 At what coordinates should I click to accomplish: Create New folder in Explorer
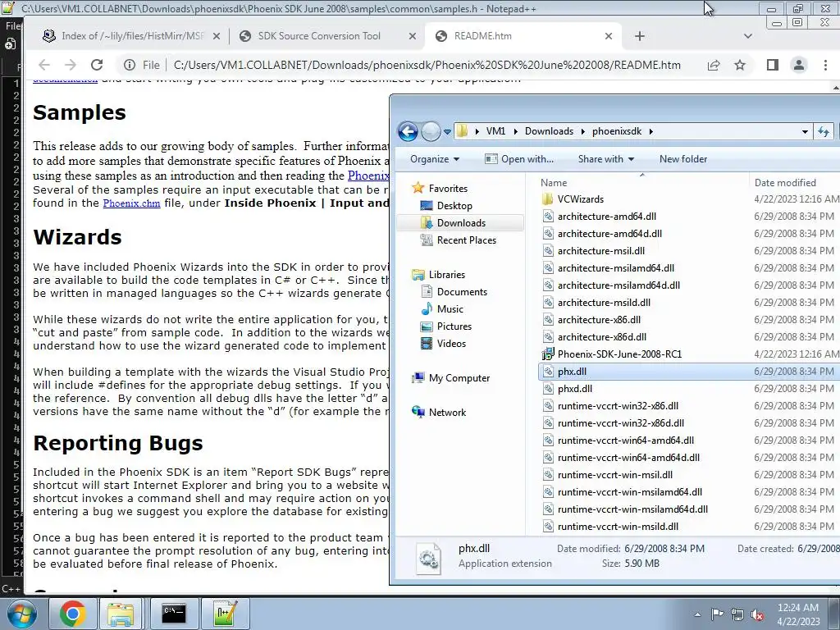pos(683,159)
